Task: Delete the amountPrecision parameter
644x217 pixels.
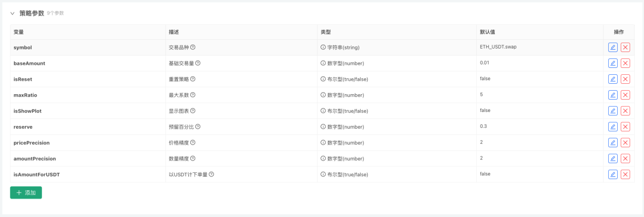Action: click(625, 158)
